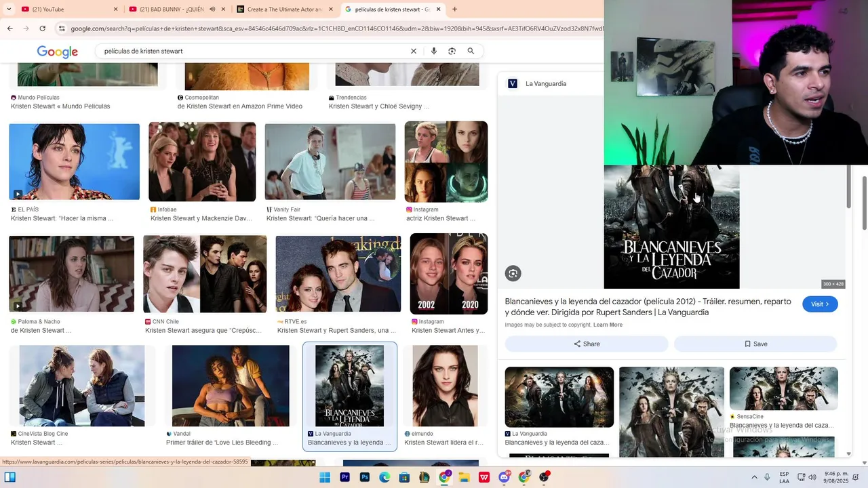
Task: Open Vanity Fair Quería hacer una thumbnail
Action: point(330,161)
